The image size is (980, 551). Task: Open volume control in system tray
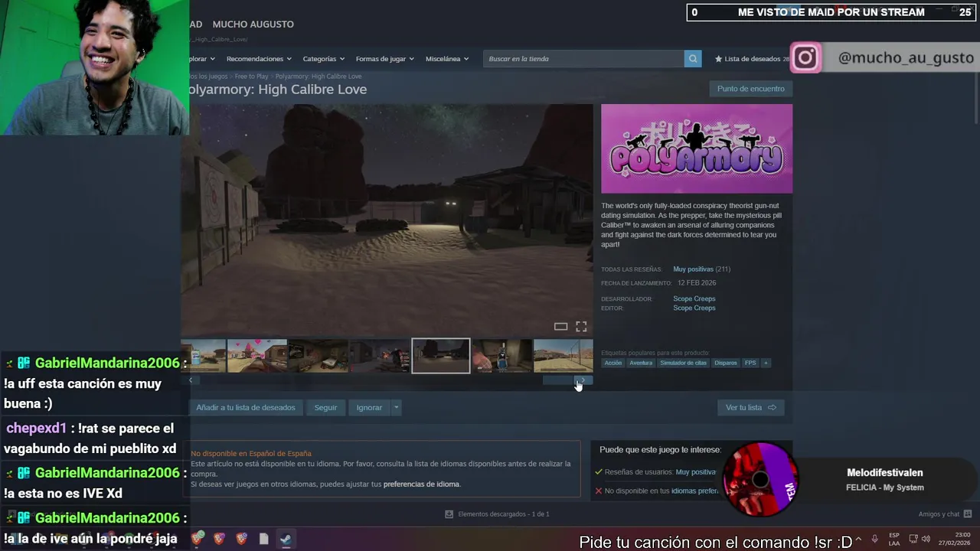coord(926,539)
